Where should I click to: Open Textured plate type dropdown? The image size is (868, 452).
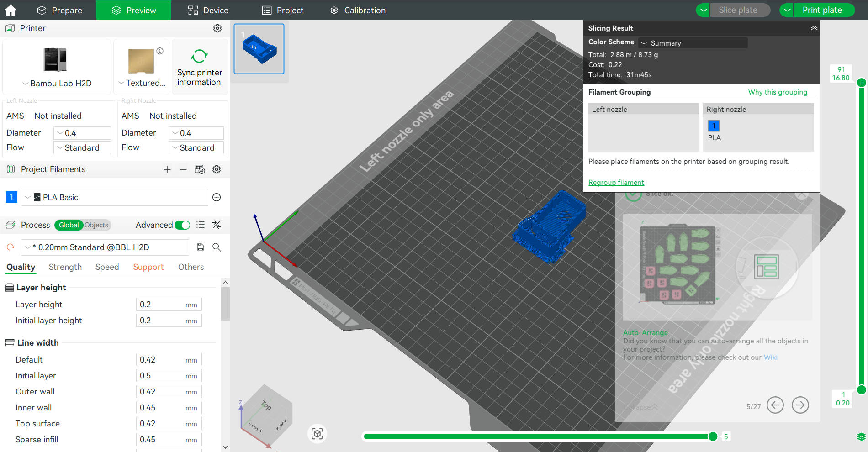(142, 83)
